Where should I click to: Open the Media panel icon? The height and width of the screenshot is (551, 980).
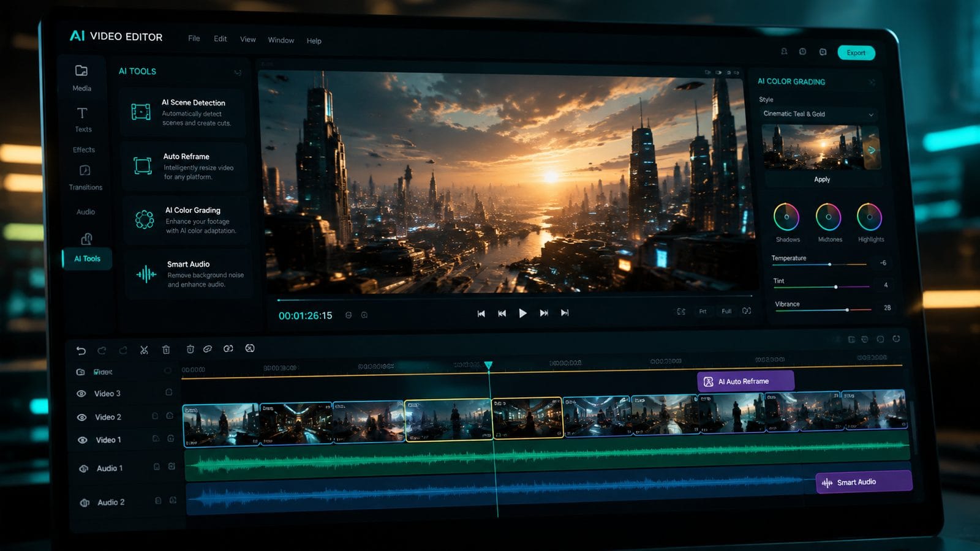point(81,71)
